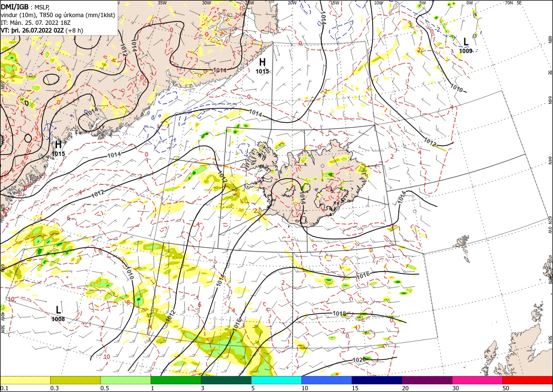Click the 1020 isobar label
Screen dimensions: 553x392
tap(359, 360)
